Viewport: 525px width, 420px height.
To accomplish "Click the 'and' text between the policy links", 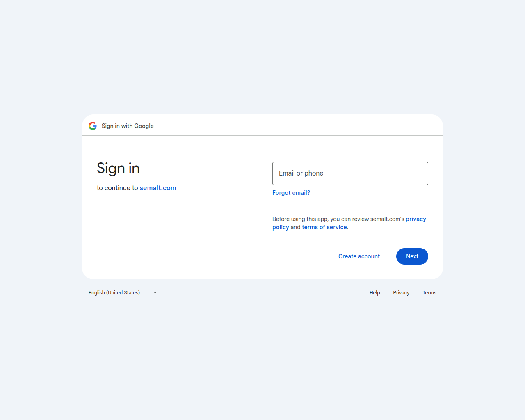I will [296, 227].
